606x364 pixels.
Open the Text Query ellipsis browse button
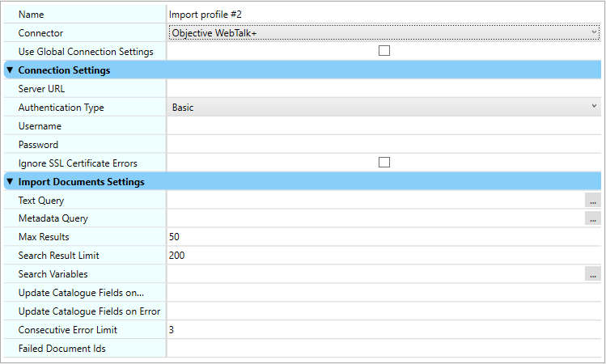click(x=593, y=200)
